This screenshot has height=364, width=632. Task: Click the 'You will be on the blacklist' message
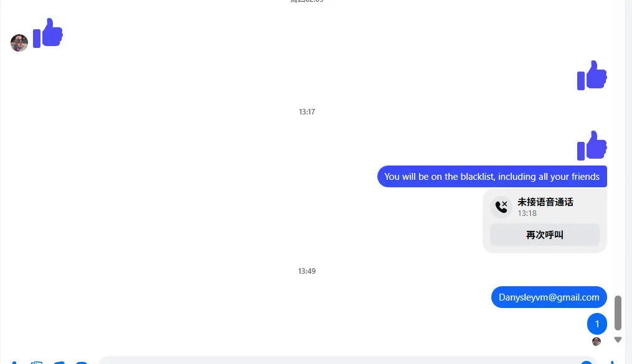492,176
